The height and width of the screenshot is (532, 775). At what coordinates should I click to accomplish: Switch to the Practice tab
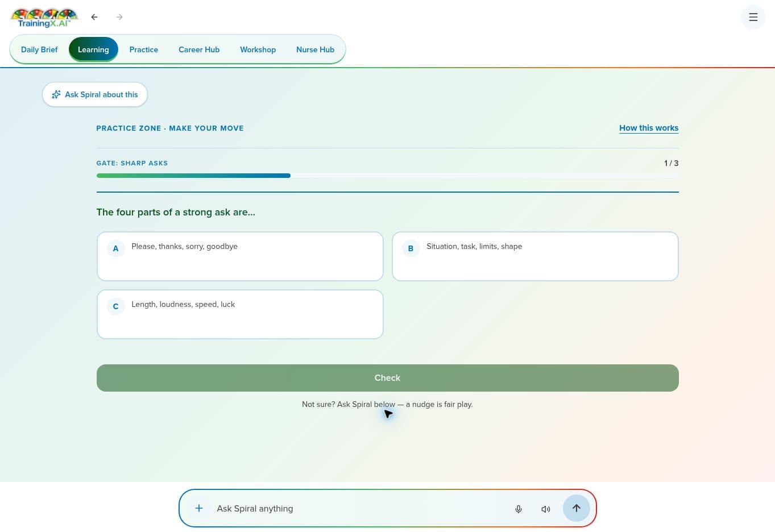pos(144,49)
